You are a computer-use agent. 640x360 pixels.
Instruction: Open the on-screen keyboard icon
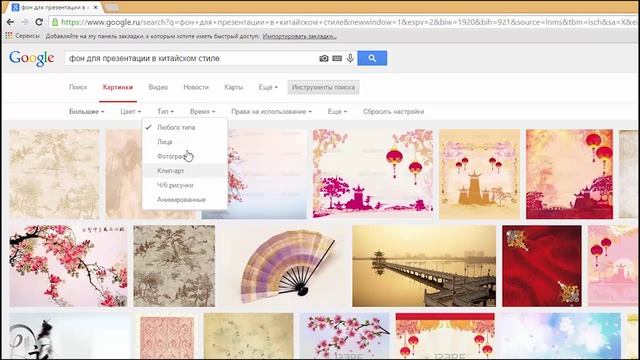337,58
